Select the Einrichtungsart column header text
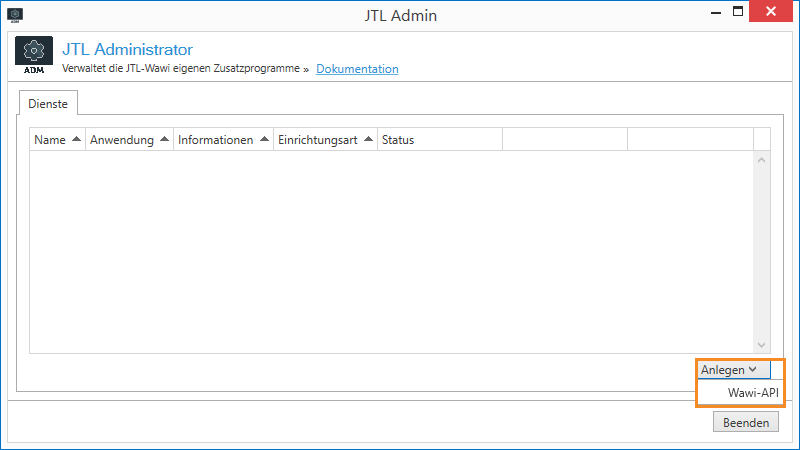Image resolution: width=800 pixels, height=450 pixels. pyautogui.click(x=318, y=140)
